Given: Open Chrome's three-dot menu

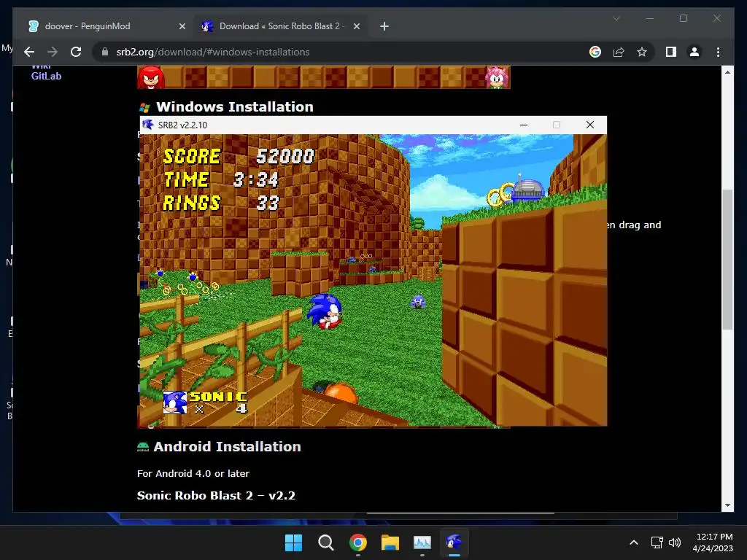Looking at the screenshot, I should [x=718, y=52].
